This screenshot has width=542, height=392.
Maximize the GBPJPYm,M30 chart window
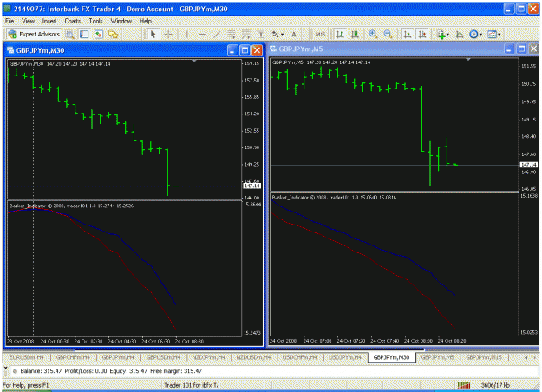tap(245, 50)
